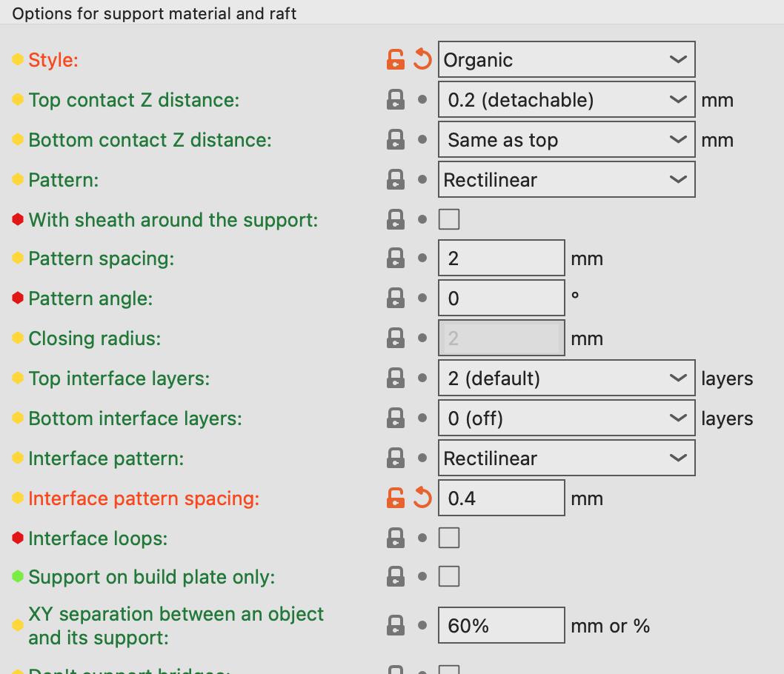
Task: Click lock icon for Bottom contact Z distance
Action: (x=396, y=139)
